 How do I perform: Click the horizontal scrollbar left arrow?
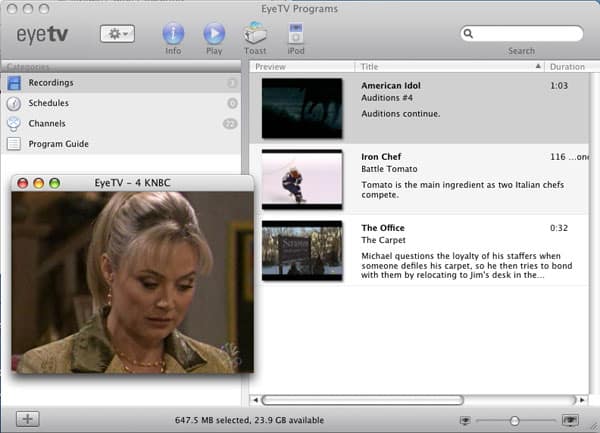(x=255, y=400)
